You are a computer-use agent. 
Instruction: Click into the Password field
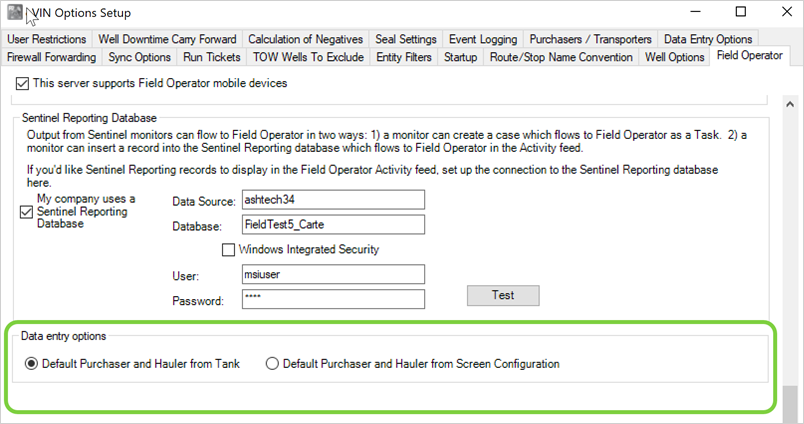333,299
